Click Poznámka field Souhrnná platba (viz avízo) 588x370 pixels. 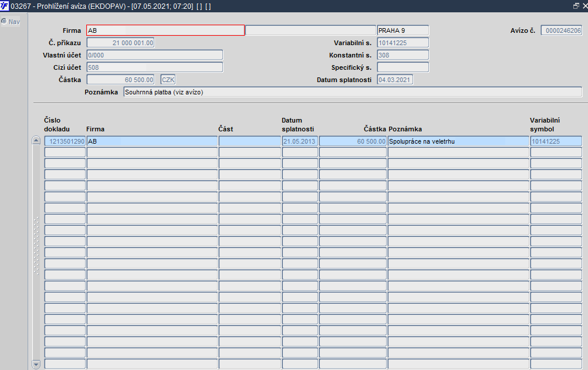(353, 92)
